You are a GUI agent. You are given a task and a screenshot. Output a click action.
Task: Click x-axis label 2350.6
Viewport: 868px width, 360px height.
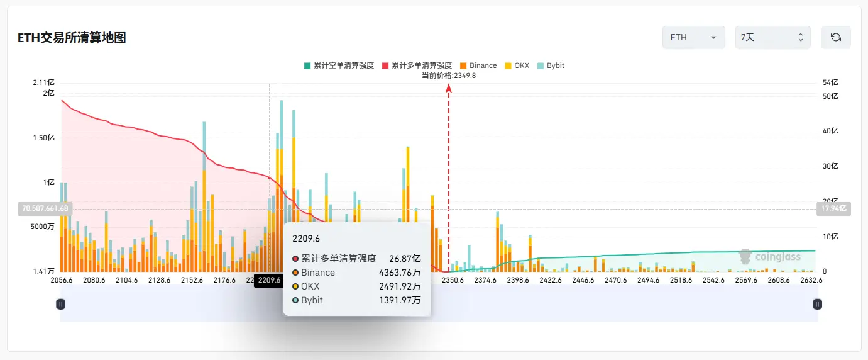point(453,281)
